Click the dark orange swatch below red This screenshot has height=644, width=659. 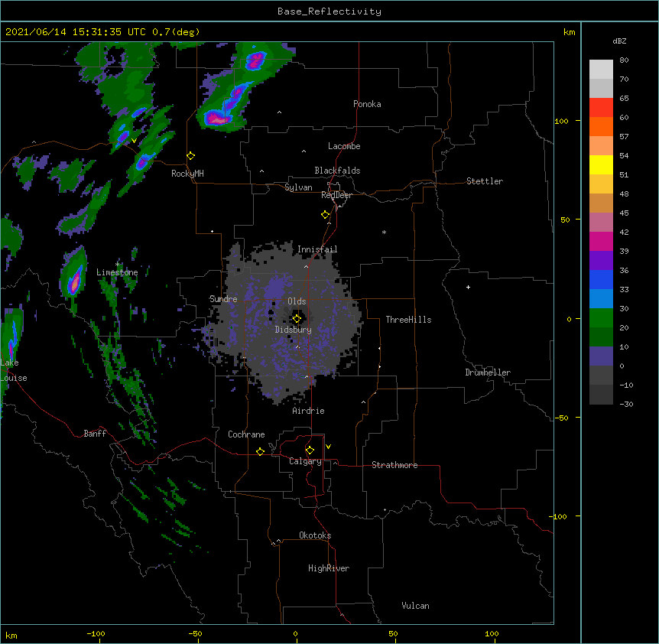(601, 127)
